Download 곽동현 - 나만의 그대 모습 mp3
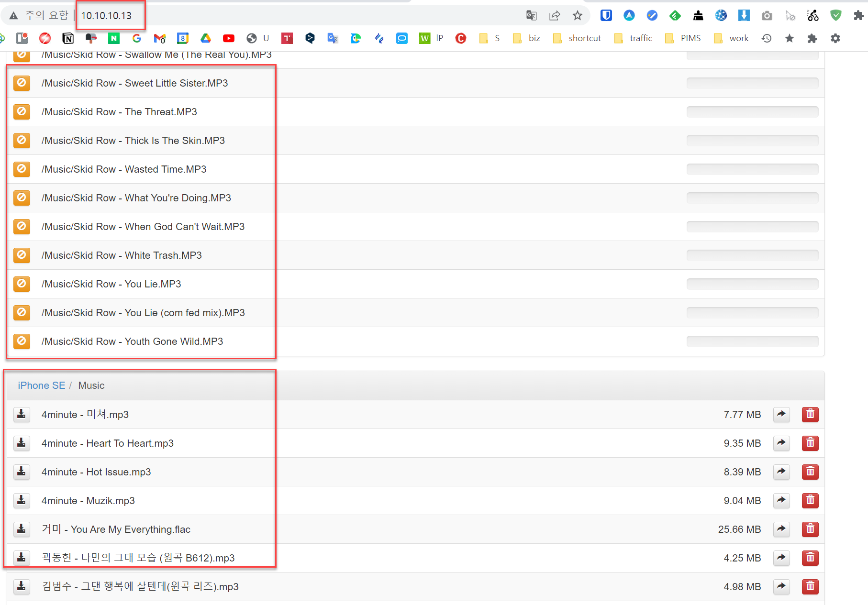The image size is (868, 605). (x=22, y=558)
